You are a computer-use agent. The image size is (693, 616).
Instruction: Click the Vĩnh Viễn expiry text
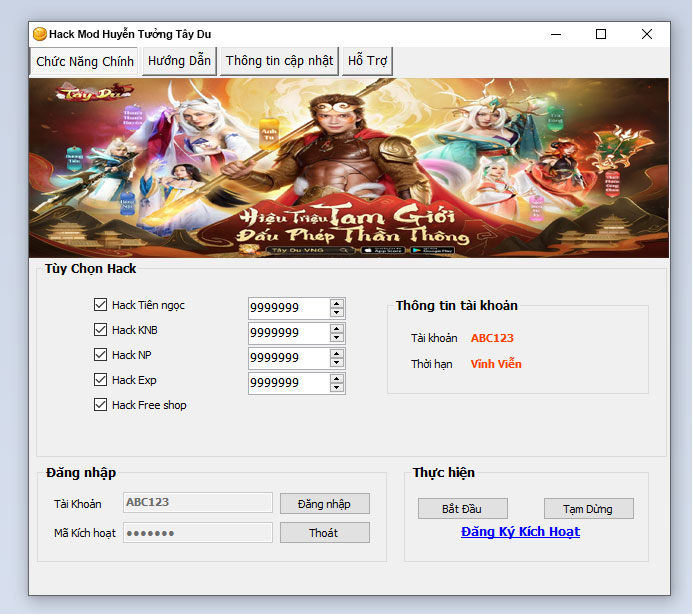click(496, 364)
